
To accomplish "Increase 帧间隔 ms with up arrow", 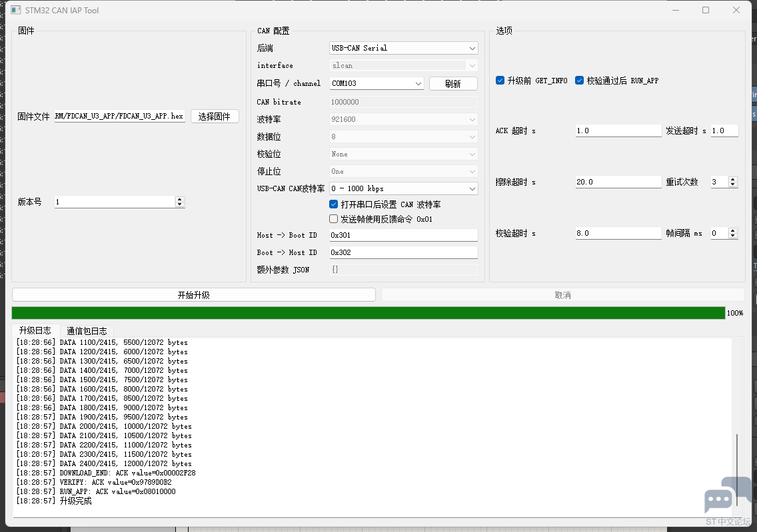I will (x=733, y=230).
